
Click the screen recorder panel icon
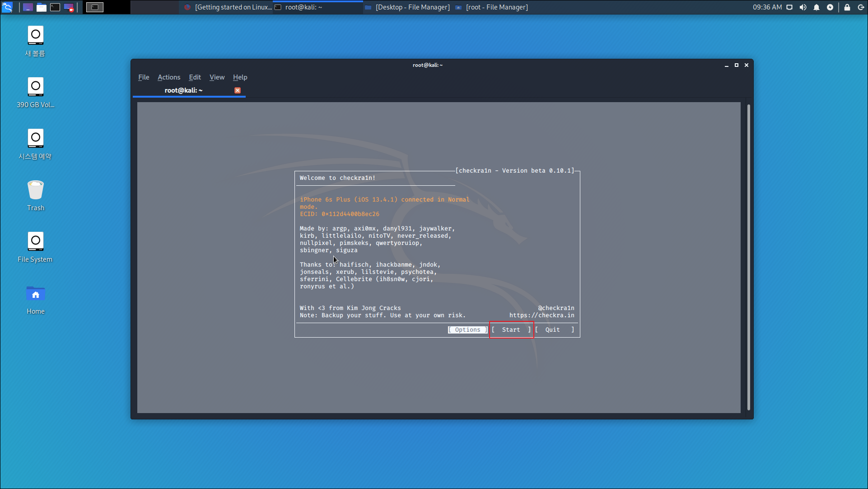pos(69,7)
